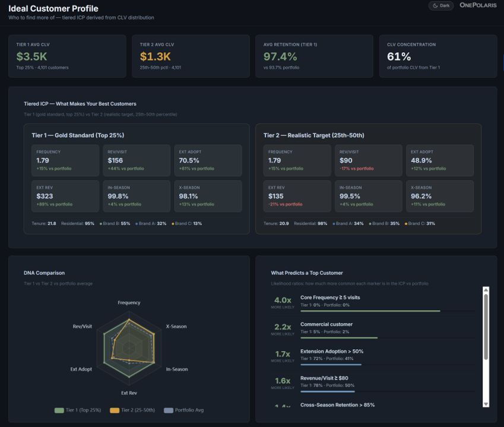This screenshot has width=504, height=427.
Task: Select the Brand A dot in Tier 1 footer
Action: point(137,224)
